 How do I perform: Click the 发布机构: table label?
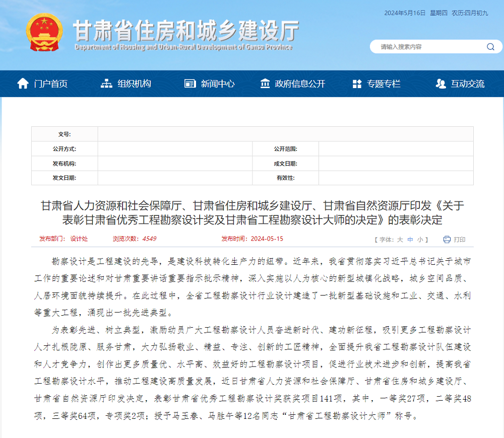65,164
